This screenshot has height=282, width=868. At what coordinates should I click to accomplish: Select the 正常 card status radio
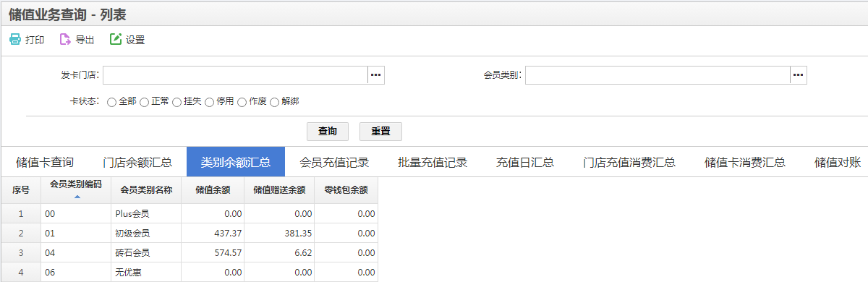pos(144,102)
